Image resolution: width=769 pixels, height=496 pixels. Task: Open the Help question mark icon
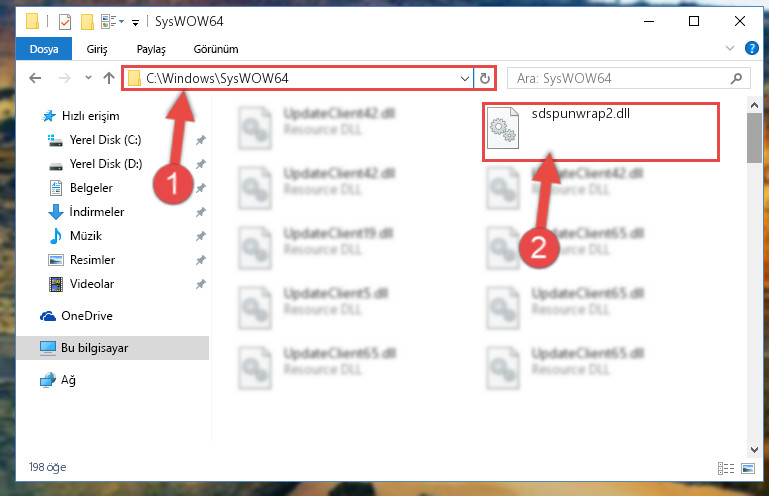751,48
